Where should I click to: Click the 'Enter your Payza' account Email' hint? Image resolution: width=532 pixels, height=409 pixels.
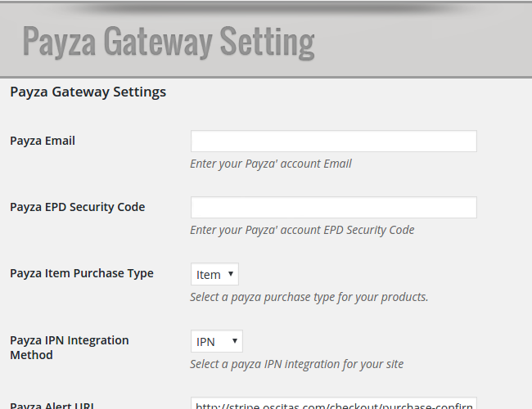tap(270, 164)
